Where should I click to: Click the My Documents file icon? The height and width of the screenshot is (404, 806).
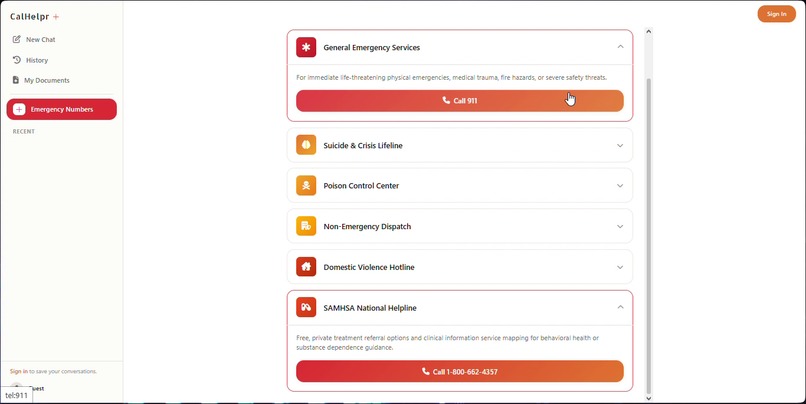[x=16, y=80]
